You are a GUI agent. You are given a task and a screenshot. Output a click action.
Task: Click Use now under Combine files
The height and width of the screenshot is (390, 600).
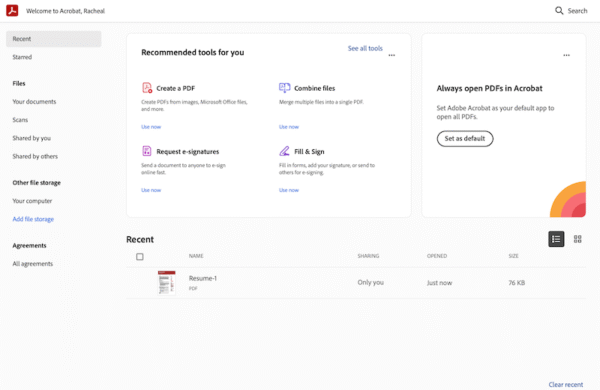(289, 127)
